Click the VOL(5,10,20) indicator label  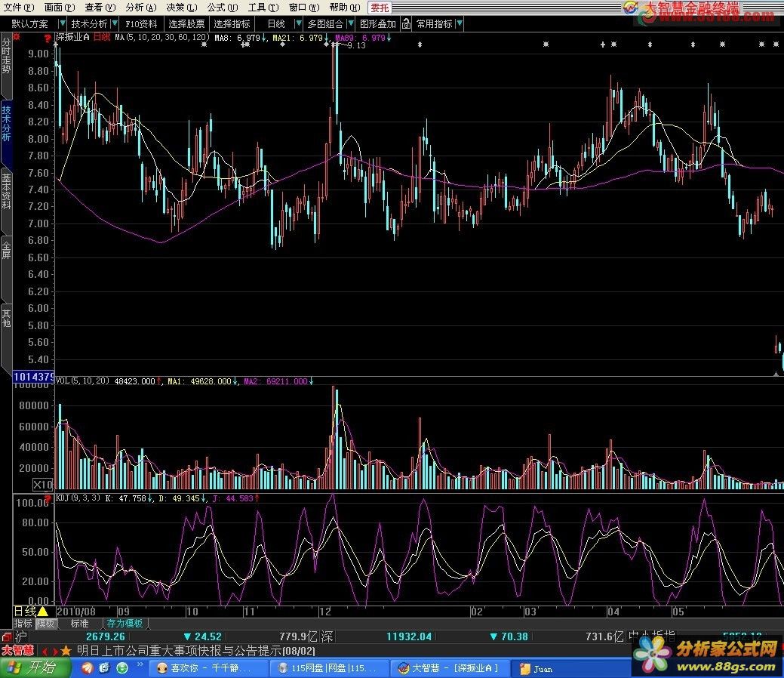pos(82,381)
